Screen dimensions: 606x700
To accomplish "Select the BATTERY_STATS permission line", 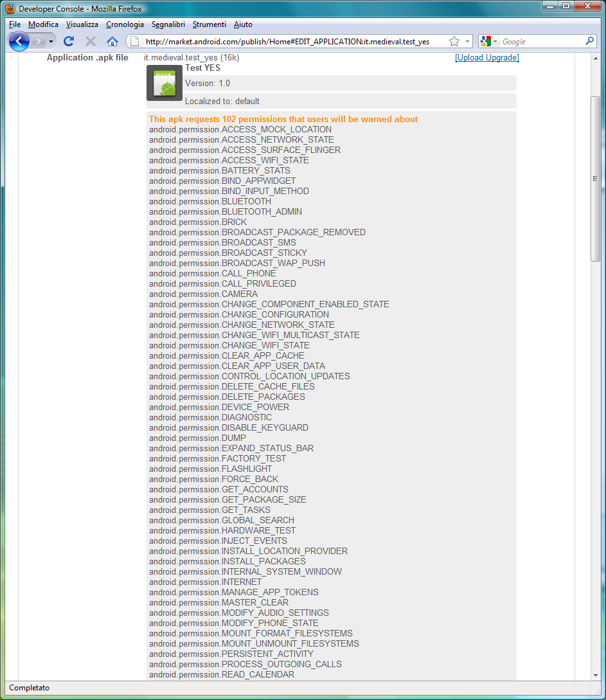I will (220, 170).
